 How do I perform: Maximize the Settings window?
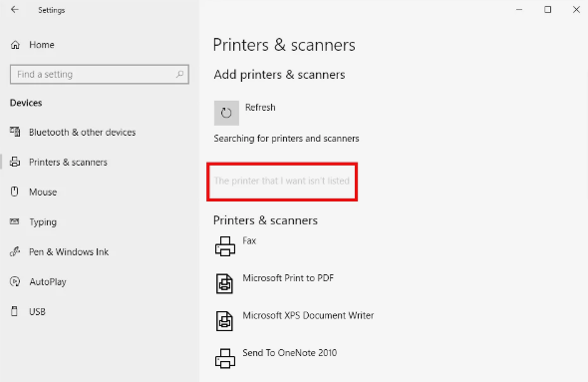[x=547, y=10]
